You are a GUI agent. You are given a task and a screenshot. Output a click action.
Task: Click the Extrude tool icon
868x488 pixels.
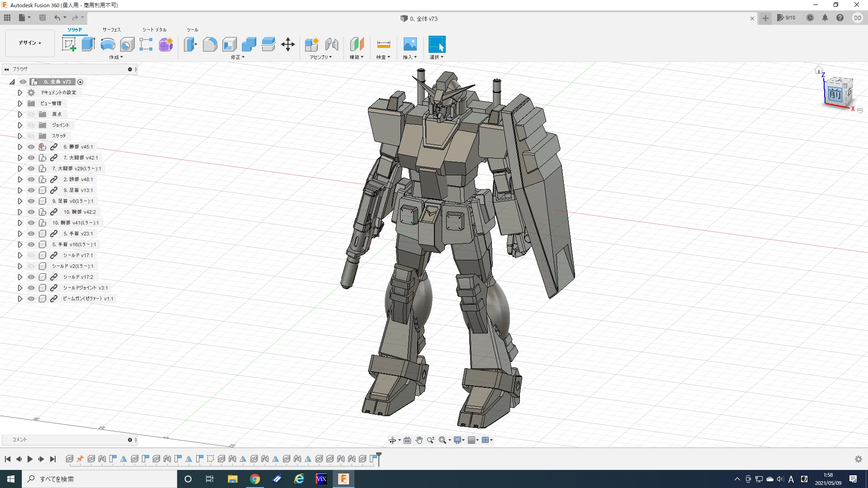[88, 44]
